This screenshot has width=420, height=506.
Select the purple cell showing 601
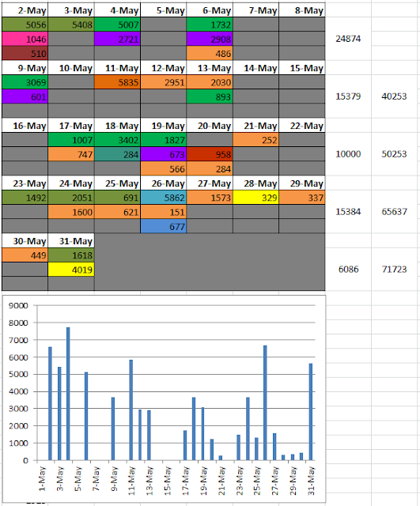tap(25, 96)
